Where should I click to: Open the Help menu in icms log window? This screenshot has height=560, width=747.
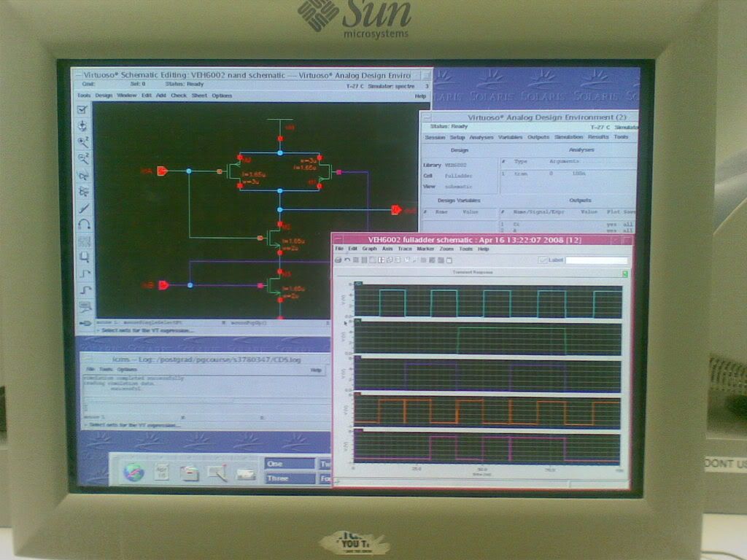point(316,370)
